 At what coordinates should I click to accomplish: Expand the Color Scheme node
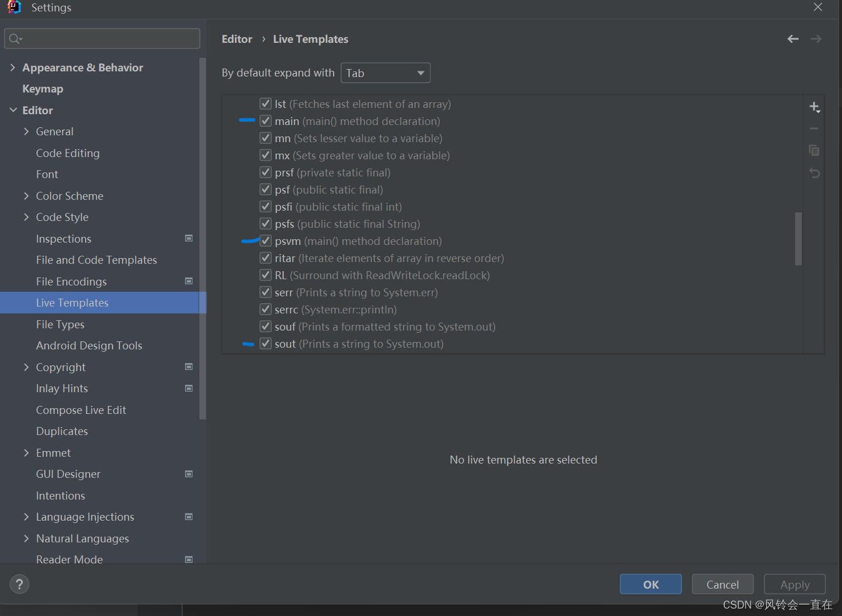click(26, 196)
